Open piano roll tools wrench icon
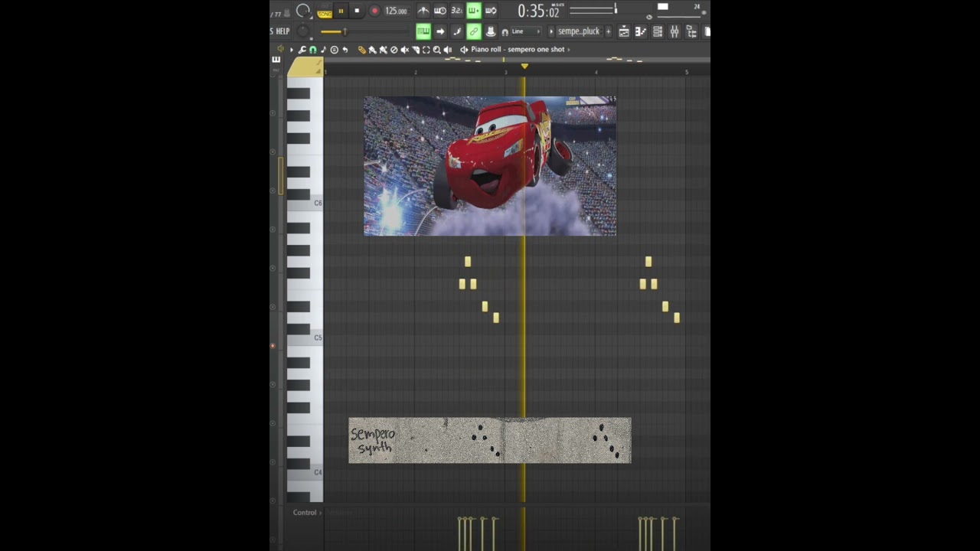 click(x=302, y=50)
